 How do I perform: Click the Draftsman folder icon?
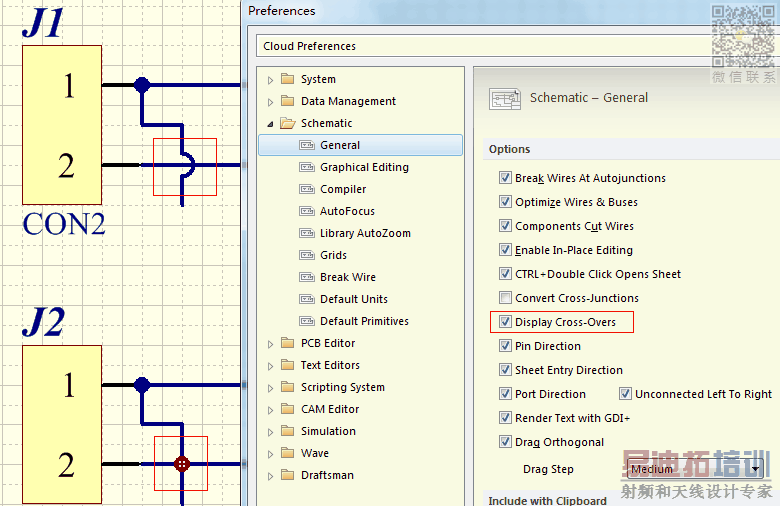click(288, 475)
